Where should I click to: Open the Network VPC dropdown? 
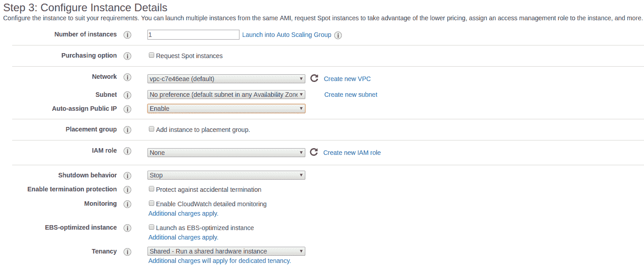tap(226, 79)
